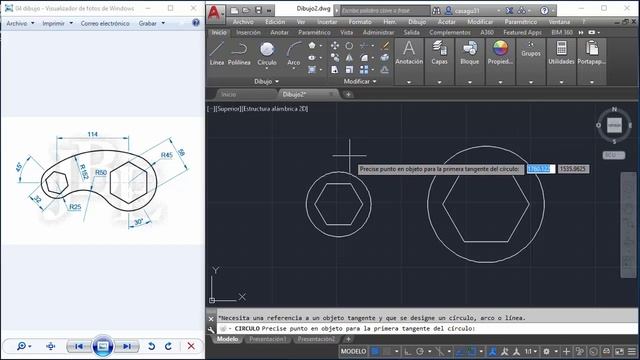Click Rotate counterclockwise in Photo Viewer

(151, 346)
